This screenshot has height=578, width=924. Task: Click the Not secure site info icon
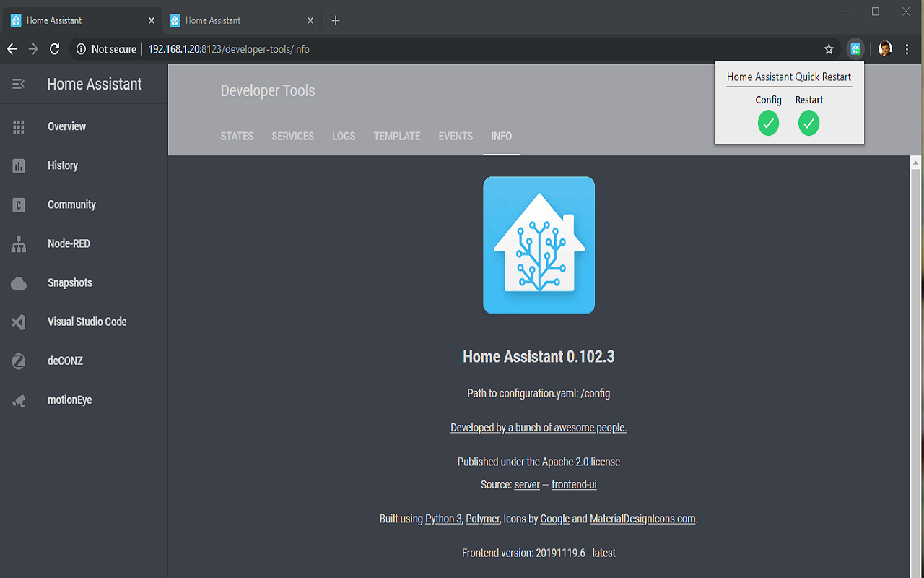pyautogui.click(x=82, y=49)
